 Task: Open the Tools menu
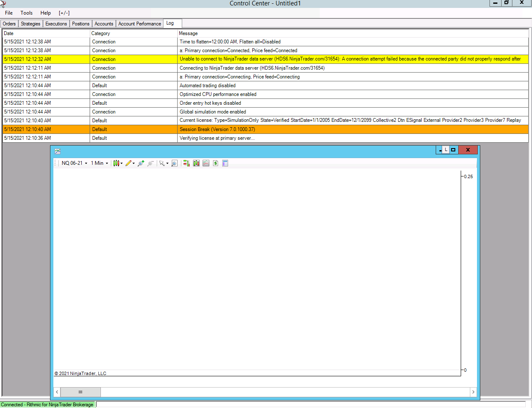click(27, 13)
